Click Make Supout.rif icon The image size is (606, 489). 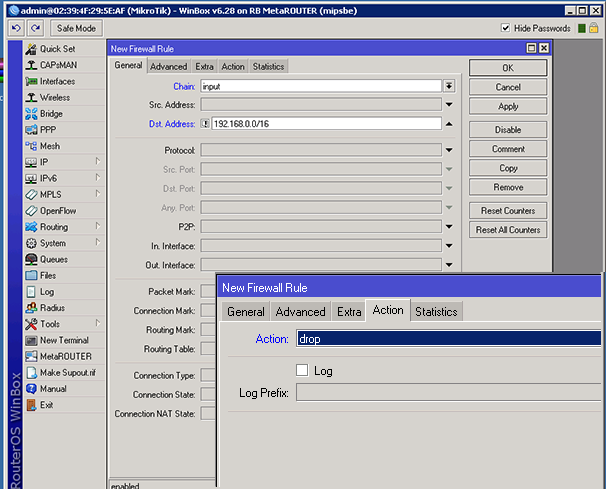click(x=31, y=373)
